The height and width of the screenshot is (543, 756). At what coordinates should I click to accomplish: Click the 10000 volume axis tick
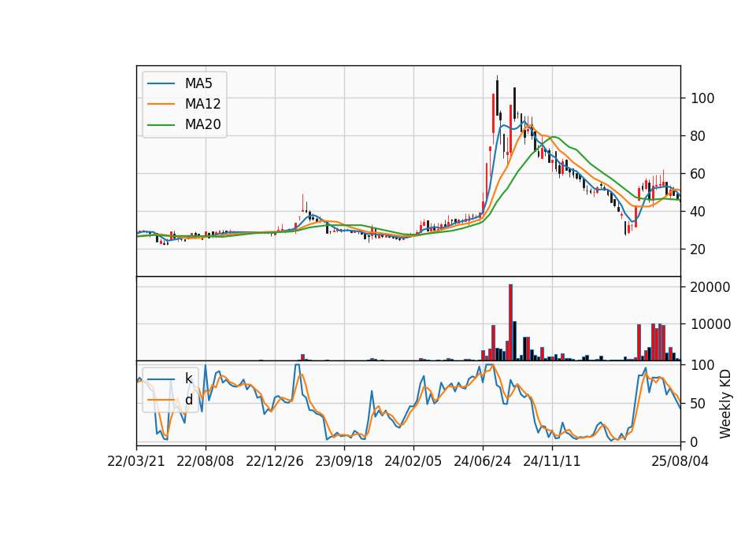710,324
